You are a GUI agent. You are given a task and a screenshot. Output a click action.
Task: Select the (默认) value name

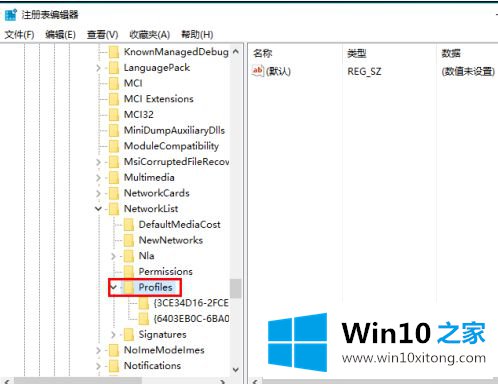[278, 71]
